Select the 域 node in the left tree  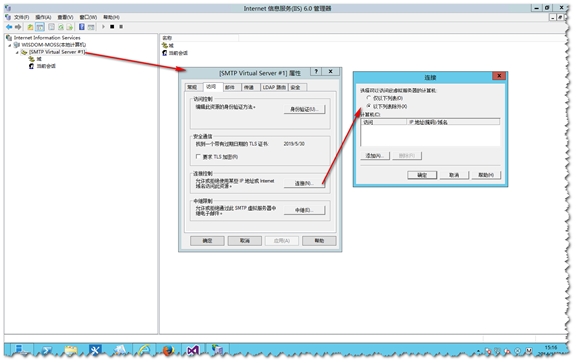click(39, 59)
